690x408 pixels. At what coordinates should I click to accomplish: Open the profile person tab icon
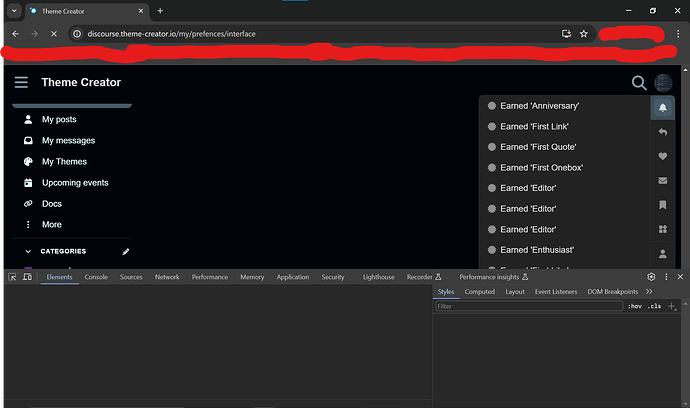[662, 254]
